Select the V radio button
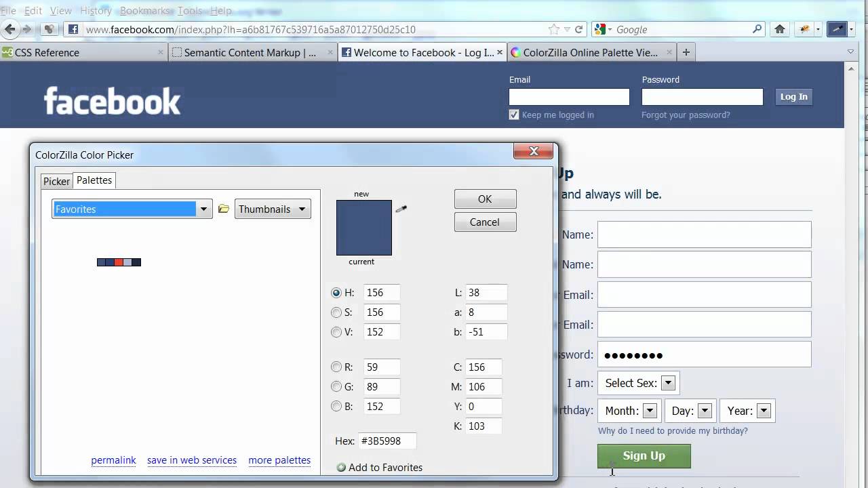The image size is (868, 488). 336,332
